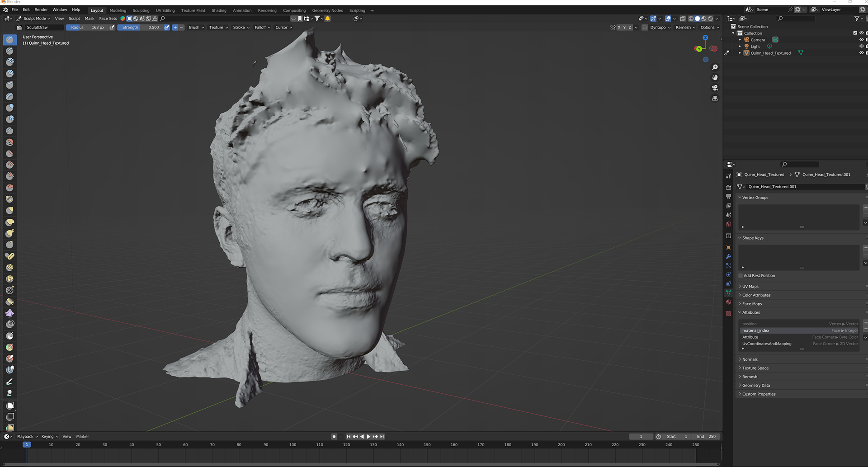Open the Playback popover in timeline

(27, 437)
